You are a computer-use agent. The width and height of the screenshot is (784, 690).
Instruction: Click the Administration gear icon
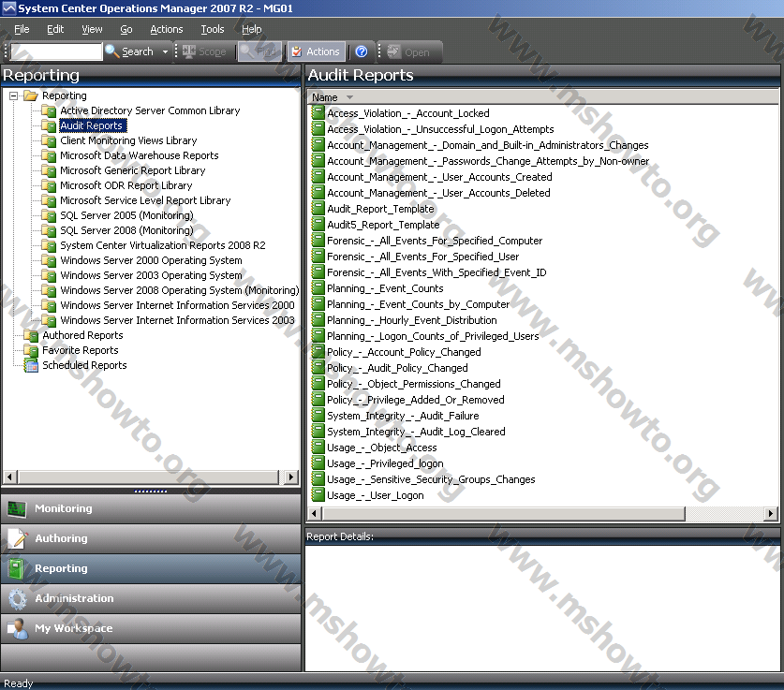coord(18,598)
